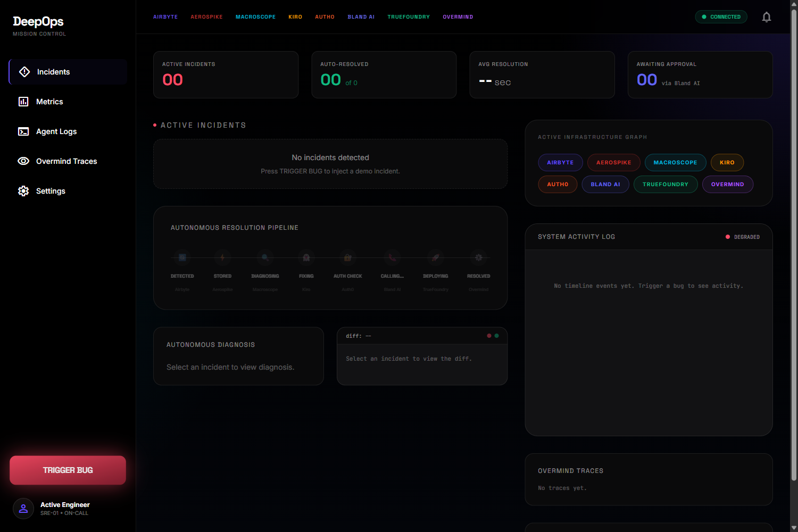Click the 'No timeline events yet' message

point(649,286)
